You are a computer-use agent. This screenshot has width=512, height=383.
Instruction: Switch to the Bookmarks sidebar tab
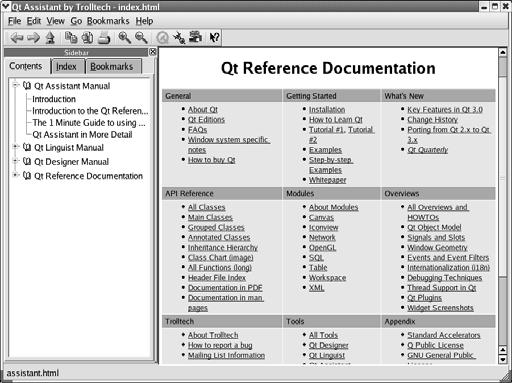tap(112, 67)
